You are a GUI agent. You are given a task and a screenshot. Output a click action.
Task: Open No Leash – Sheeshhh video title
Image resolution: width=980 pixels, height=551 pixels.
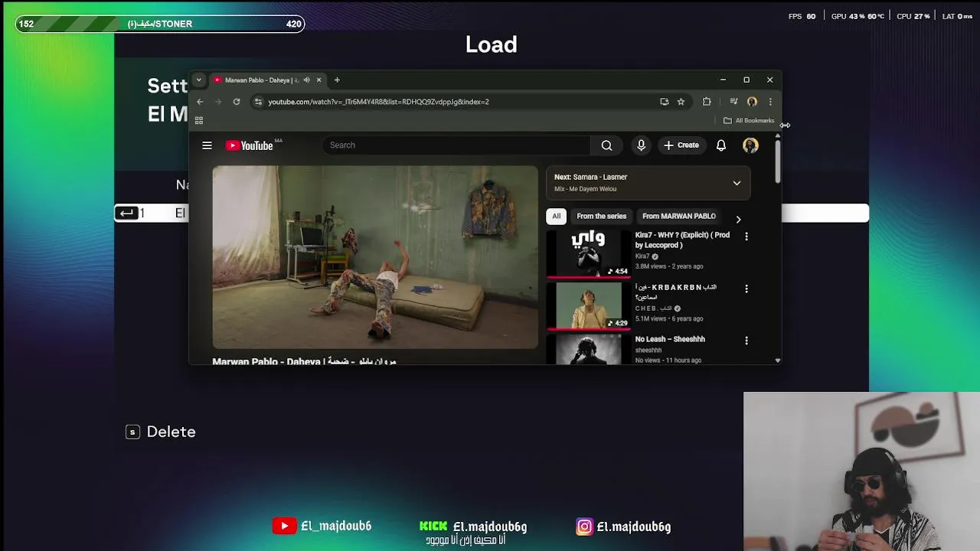(x=670, y=339)
